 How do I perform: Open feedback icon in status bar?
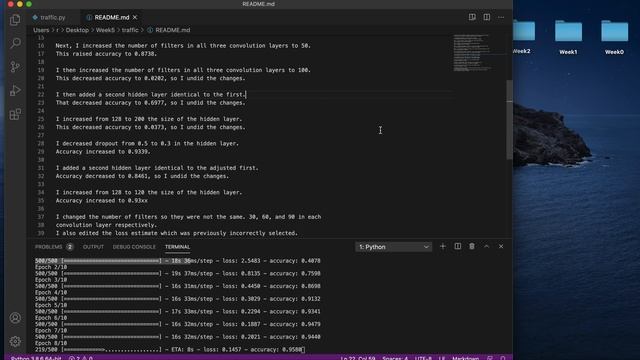(490, 358)
